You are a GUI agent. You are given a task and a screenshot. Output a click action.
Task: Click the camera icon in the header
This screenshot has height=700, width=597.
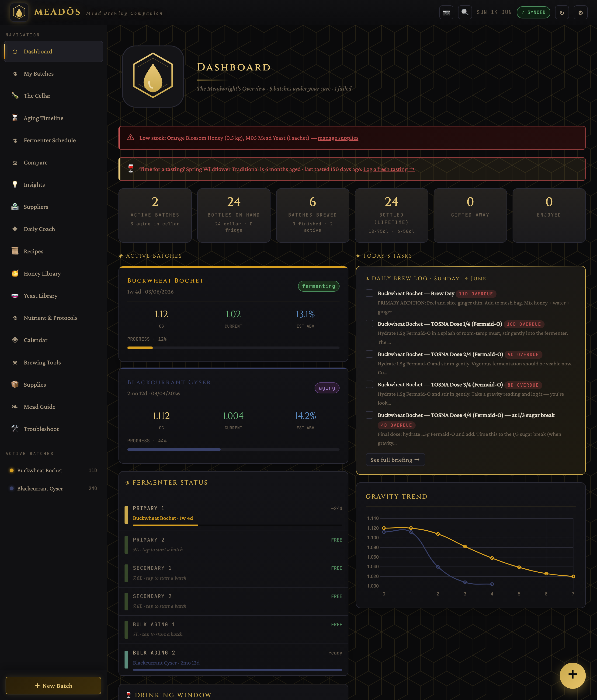pyautogui.click(x=446, y=13)
